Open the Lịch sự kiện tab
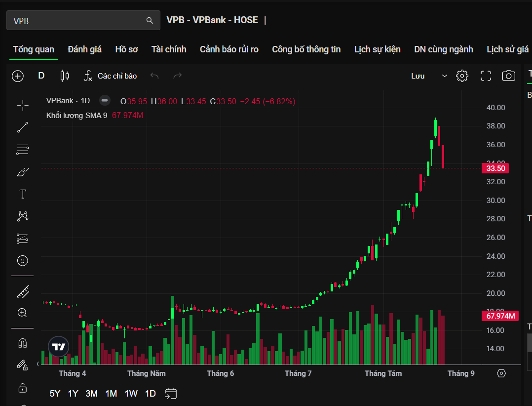532x406 pixels. pyautogui.click(x=377, y=49)
